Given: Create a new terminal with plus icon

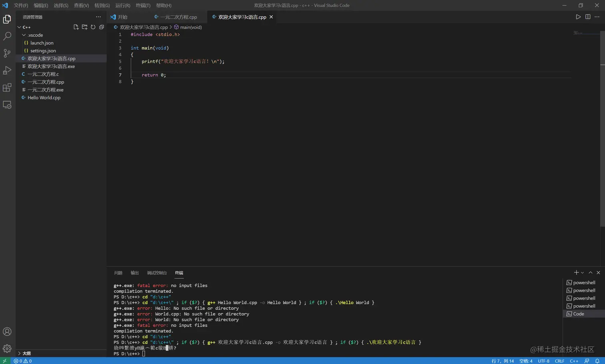Looking at the screenshot, I should point(576,272).
